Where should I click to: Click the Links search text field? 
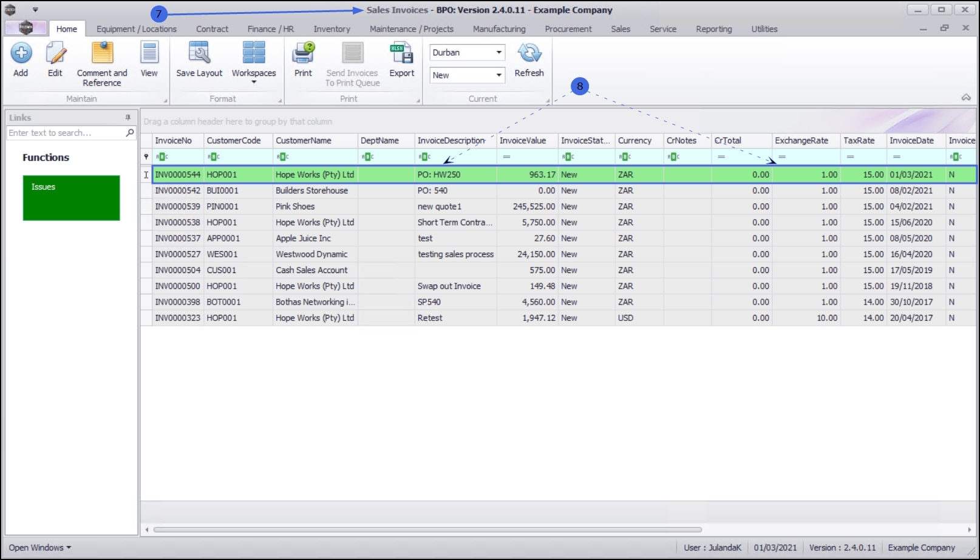point(66,133)
